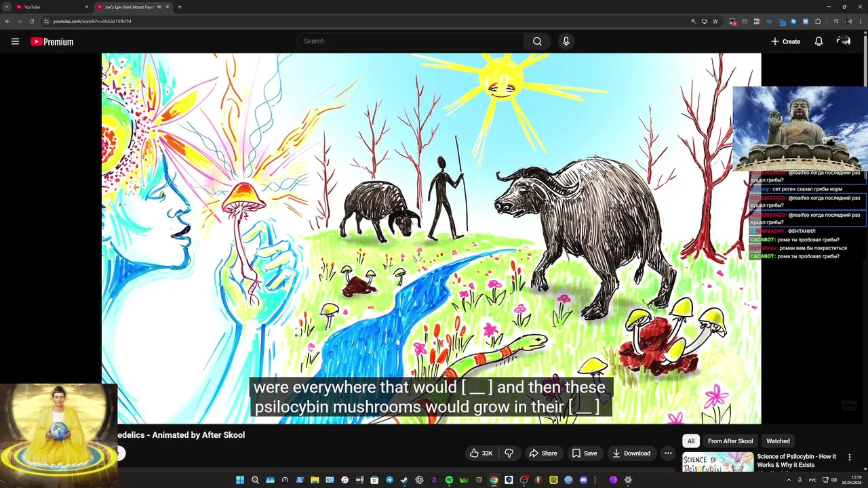The width and height of the screenshot is (868, 488).
Task: Open Windows taskbar search
Action: coord(255,480)
